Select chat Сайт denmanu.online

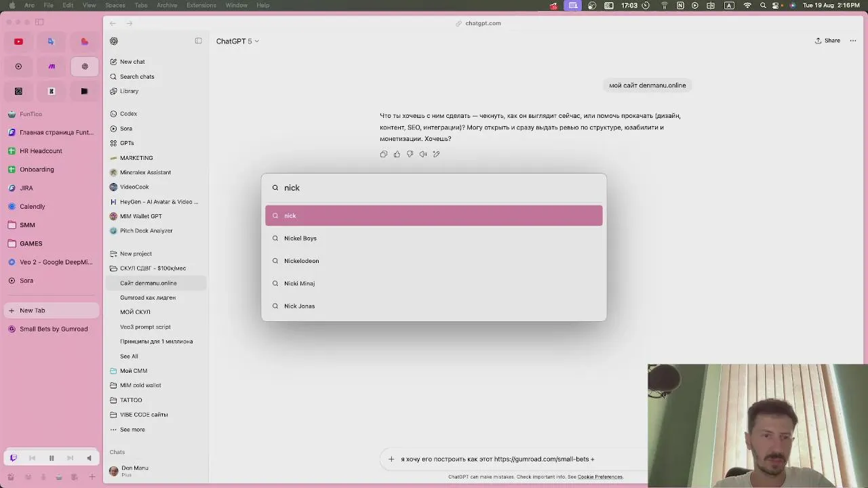pyautogui.click(x=156, y=283)
